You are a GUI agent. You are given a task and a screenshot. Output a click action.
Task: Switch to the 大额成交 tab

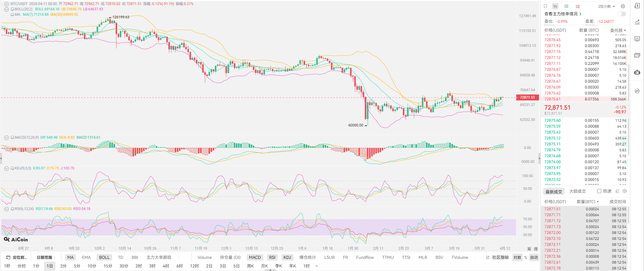click(x=577, y=191)
